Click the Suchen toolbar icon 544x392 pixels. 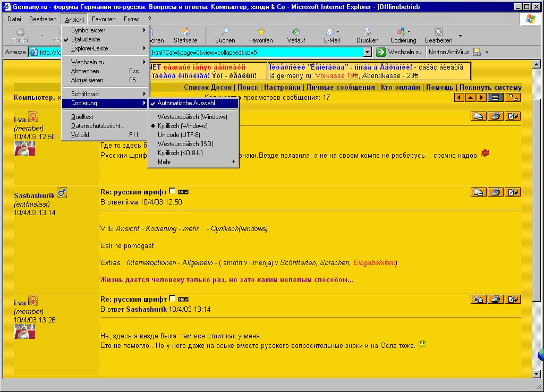coord(225,35)
